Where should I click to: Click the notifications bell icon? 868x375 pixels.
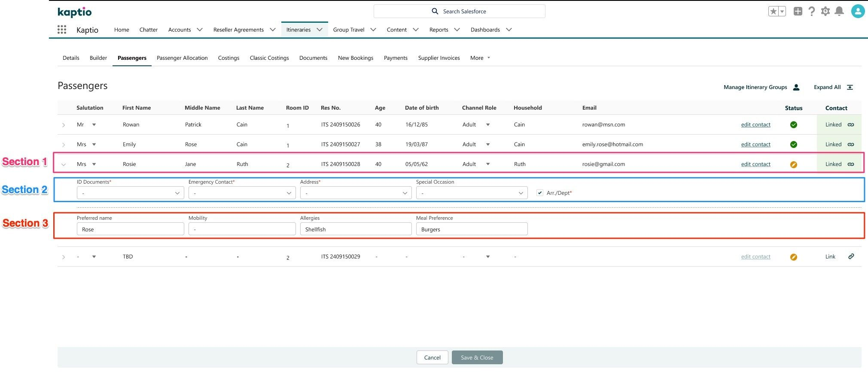(x=839, y=12)
